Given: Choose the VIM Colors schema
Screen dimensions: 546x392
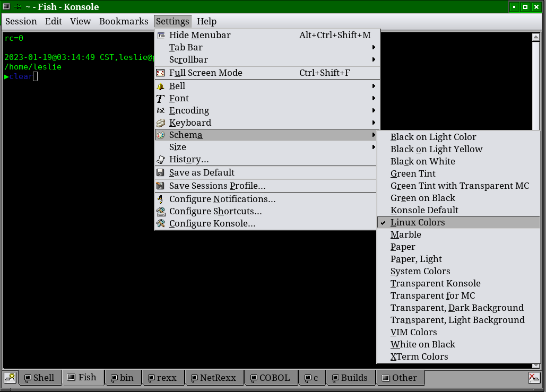Looking at the screenshot, I should (x=458, y=333).
